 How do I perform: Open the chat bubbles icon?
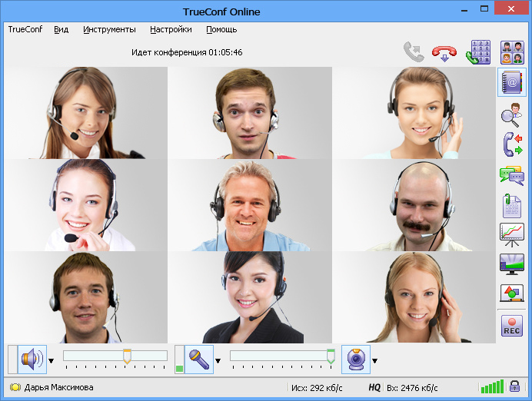tap(512, 175)
